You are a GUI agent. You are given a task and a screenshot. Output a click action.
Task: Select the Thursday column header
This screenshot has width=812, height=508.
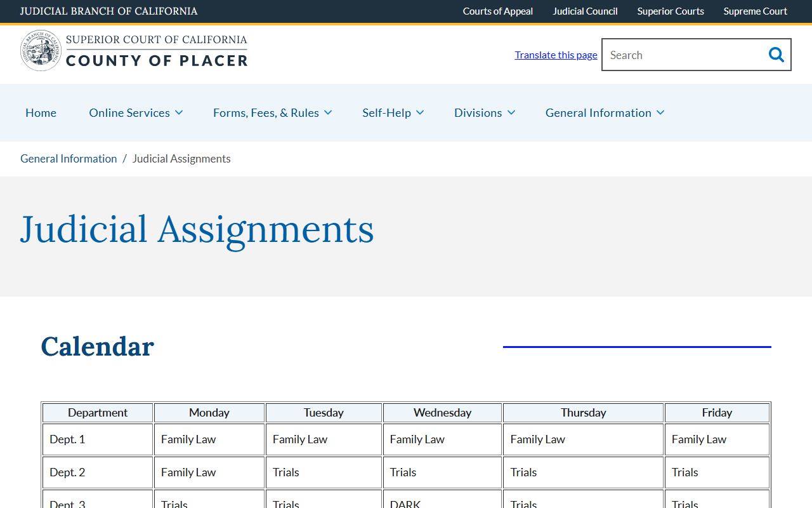[584, 413]
